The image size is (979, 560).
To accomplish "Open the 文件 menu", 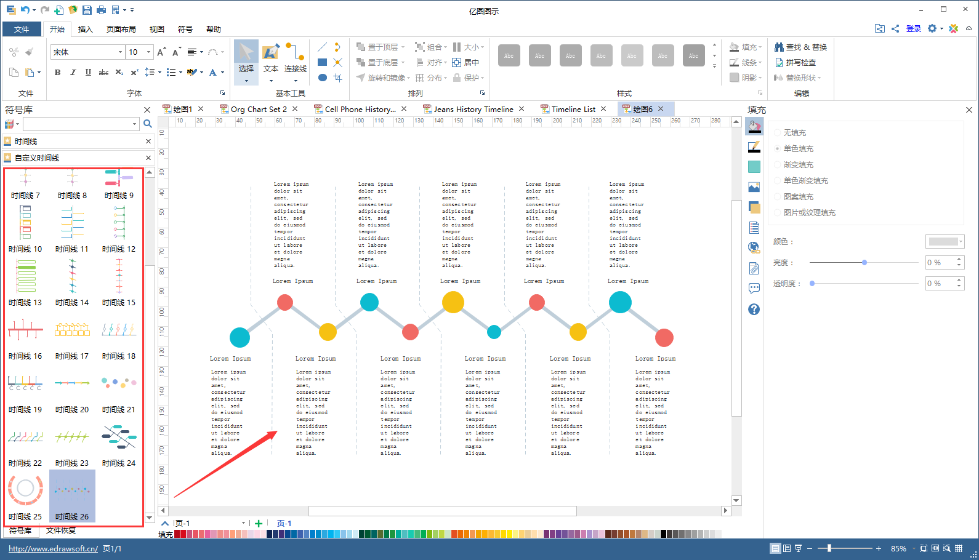I will (22, 29).
